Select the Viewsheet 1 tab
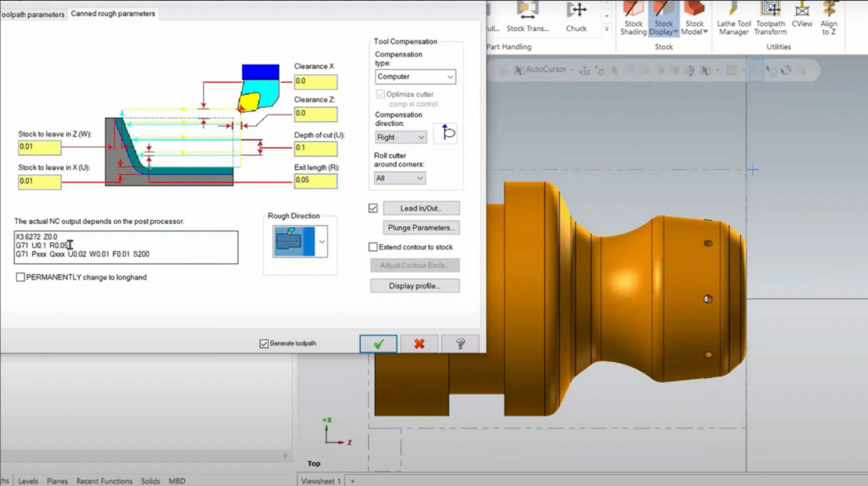 (x=321, y=481)
